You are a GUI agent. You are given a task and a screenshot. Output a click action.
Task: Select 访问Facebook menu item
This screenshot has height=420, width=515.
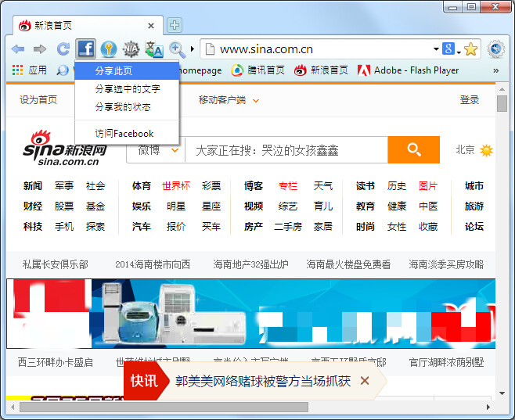tap(127, 134)
